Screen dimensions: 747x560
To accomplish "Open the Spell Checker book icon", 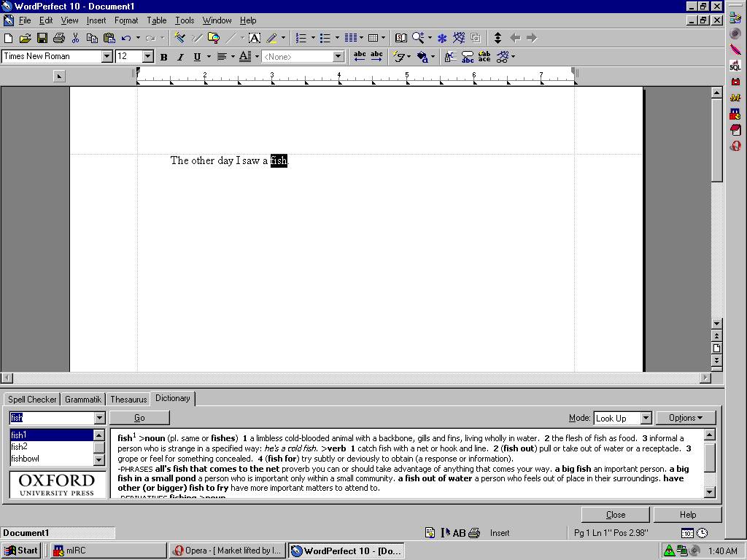I will click(401, 38).
